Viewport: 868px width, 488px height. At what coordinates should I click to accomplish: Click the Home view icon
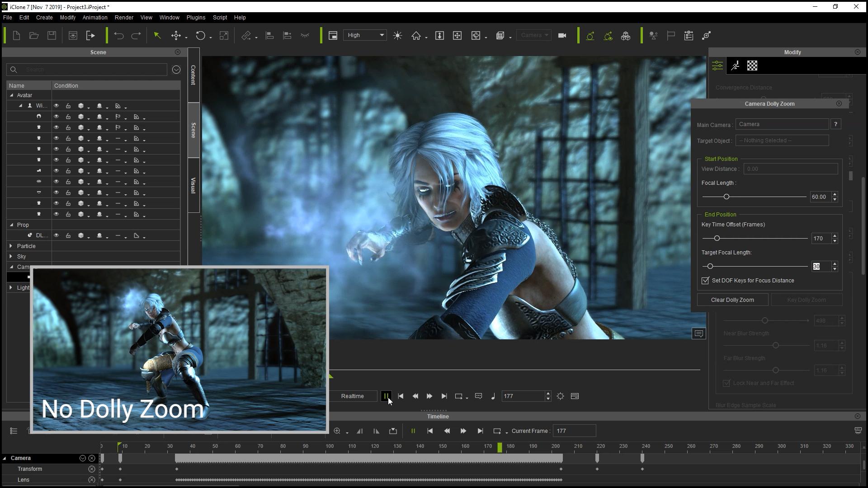click(416, 36)
